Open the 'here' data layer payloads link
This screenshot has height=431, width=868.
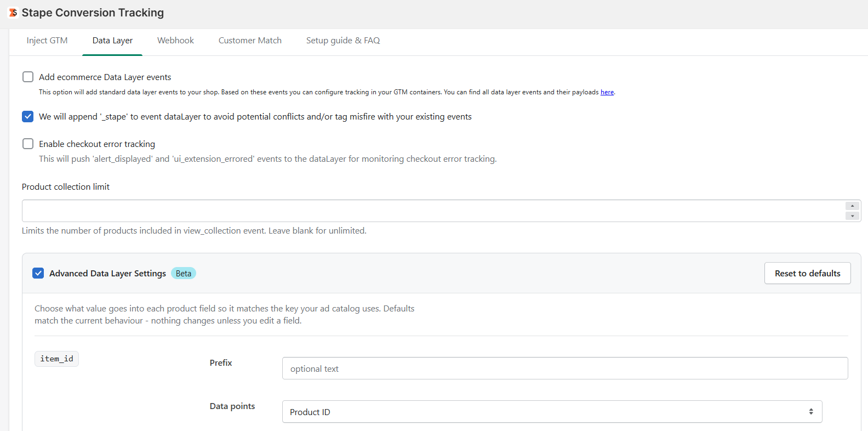click(x=607, y=92)
